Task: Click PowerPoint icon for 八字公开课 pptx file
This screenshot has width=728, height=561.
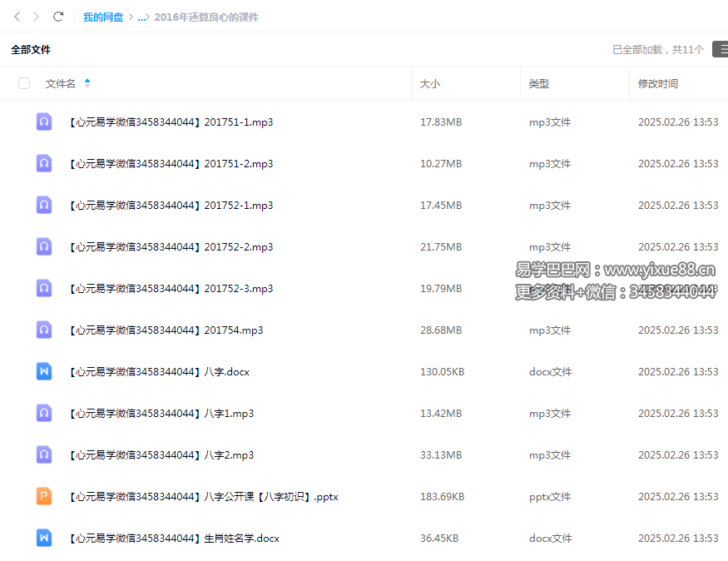Action: (44, 496)
